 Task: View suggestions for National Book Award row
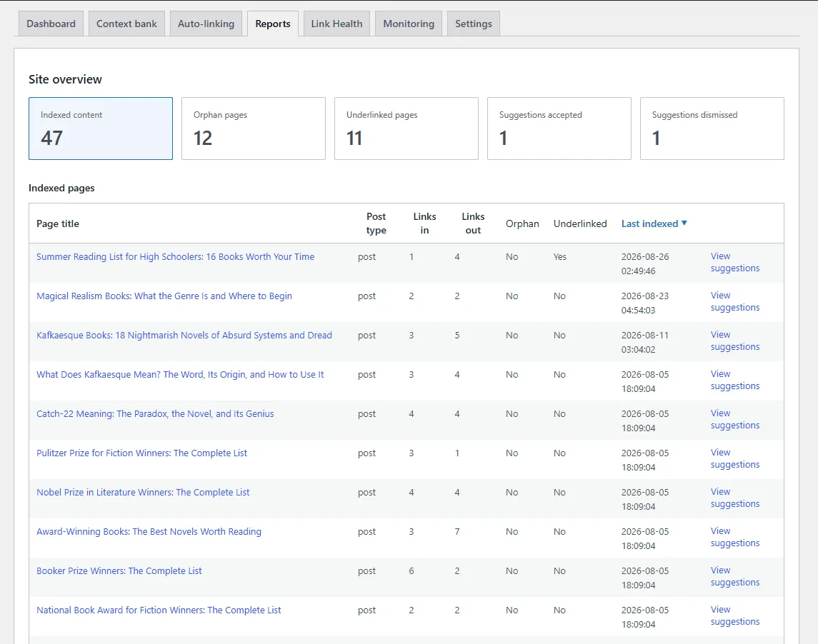[735, 616]
